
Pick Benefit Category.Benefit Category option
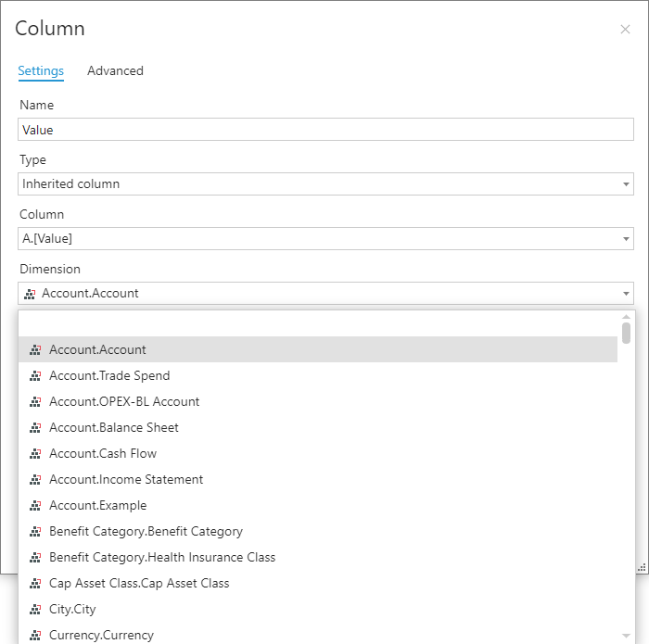(146, 532)
